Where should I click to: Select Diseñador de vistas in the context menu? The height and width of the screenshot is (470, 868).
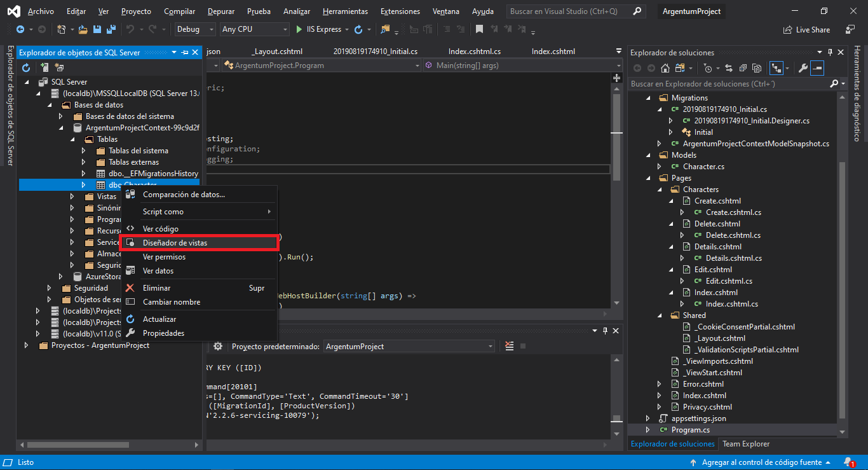(178, 242)
